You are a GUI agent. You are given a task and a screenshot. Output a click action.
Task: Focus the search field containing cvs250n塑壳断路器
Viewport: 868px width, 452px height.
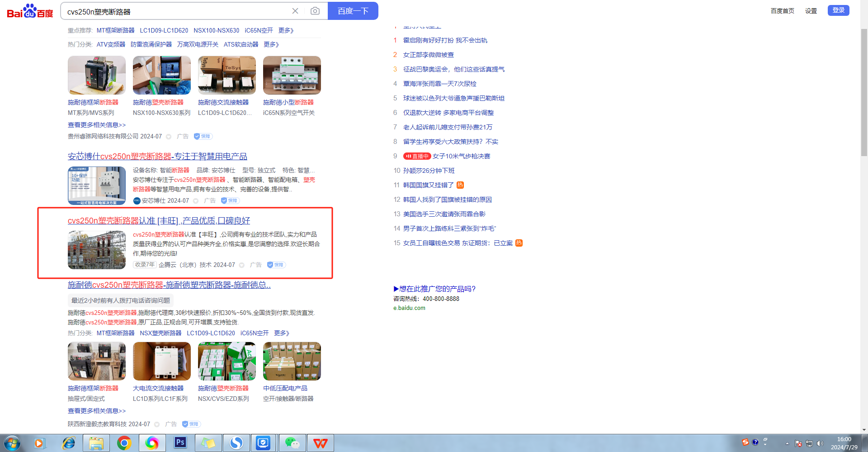[176, 11]
